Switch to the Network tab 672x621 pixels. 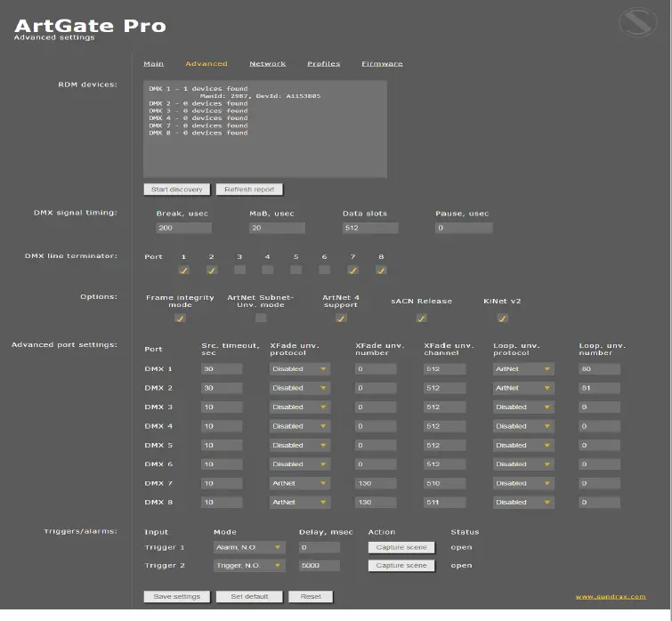click(267, 63)
